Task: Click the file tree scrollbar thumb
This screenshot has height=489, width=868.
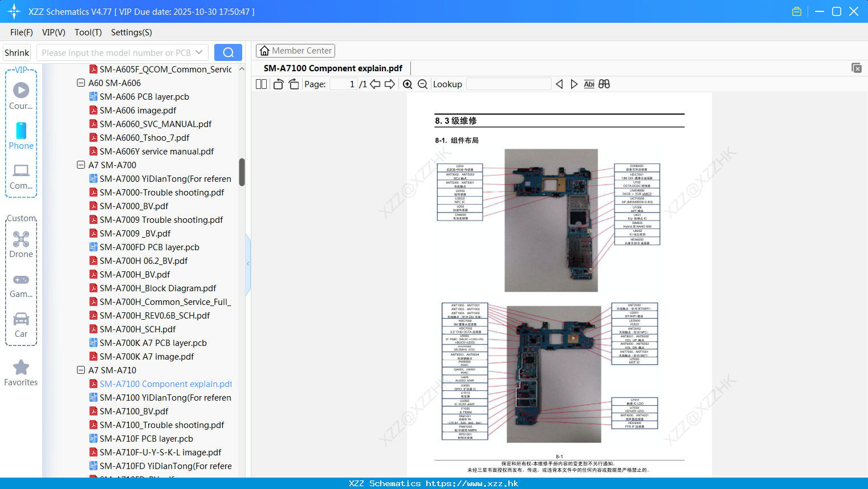Action: 242,172
